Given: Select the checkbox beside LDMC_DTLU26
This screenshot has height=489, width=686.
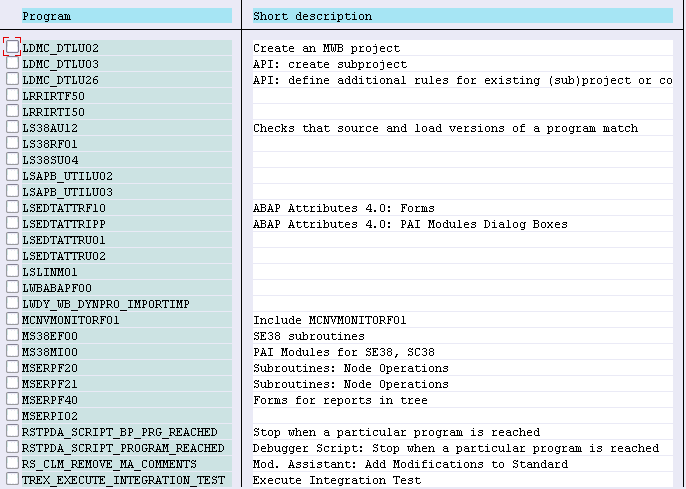Looking at the screenshot, I should [12, 79].
